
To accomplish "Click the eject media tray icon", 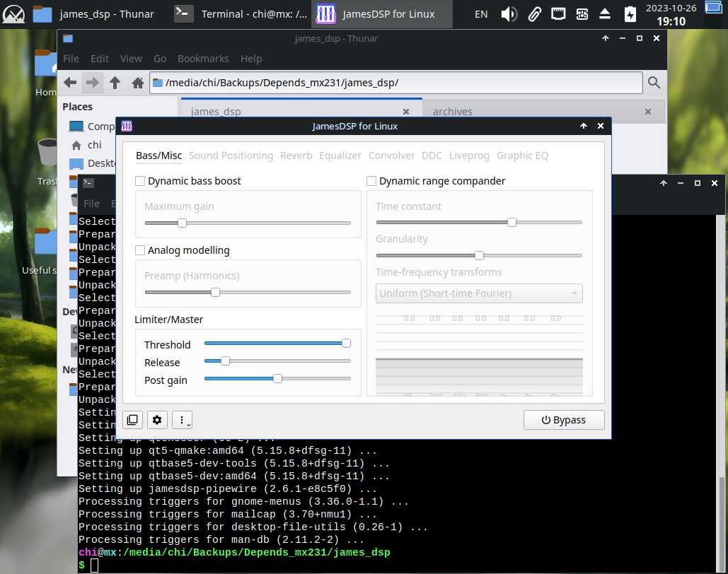I will [x=605, y=13].
